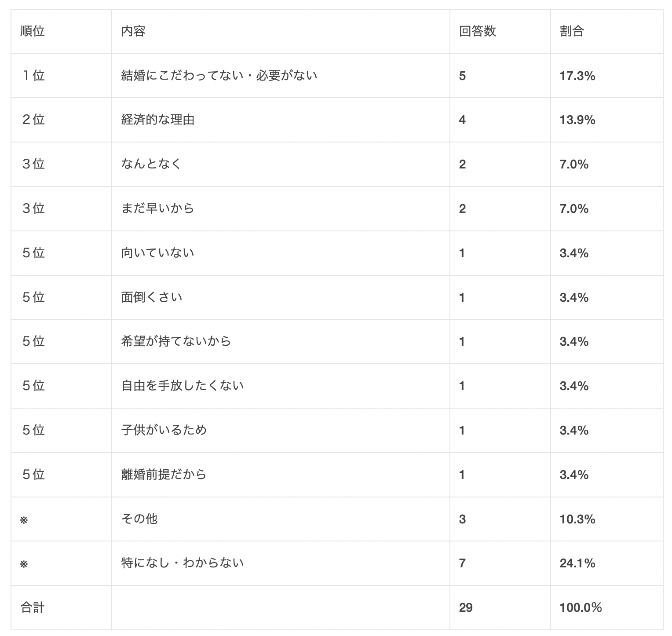Click the 回答数 column header
The height and width of the screenshot is (636, 672).
coord(477,31)
